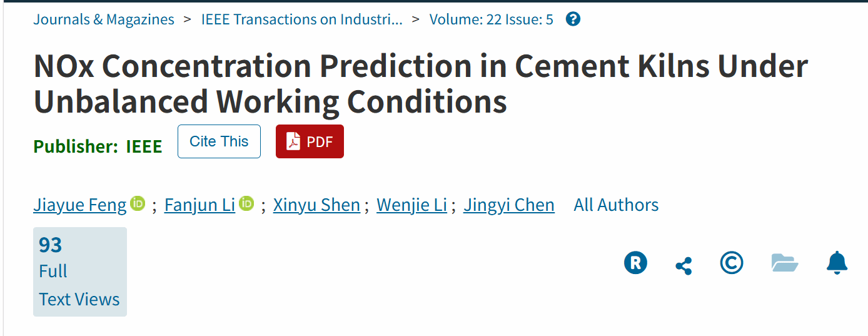Image resolution: width=868 pixels, height=336 pixels.
Task: Open the copyright icon
Action: [x=732, y=263]
